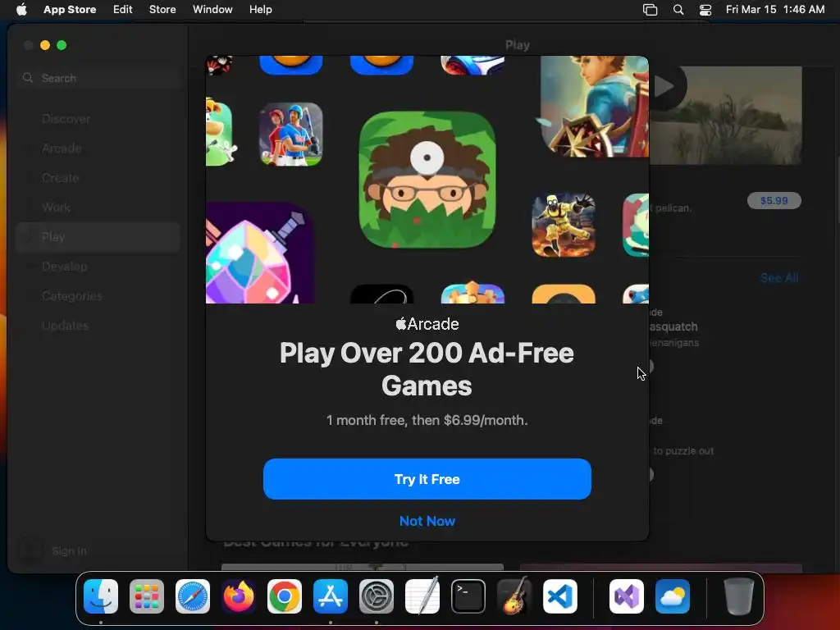Open TextEdit from the Dock
This screenshot has width=840, height=630.
tap(422, 596)
